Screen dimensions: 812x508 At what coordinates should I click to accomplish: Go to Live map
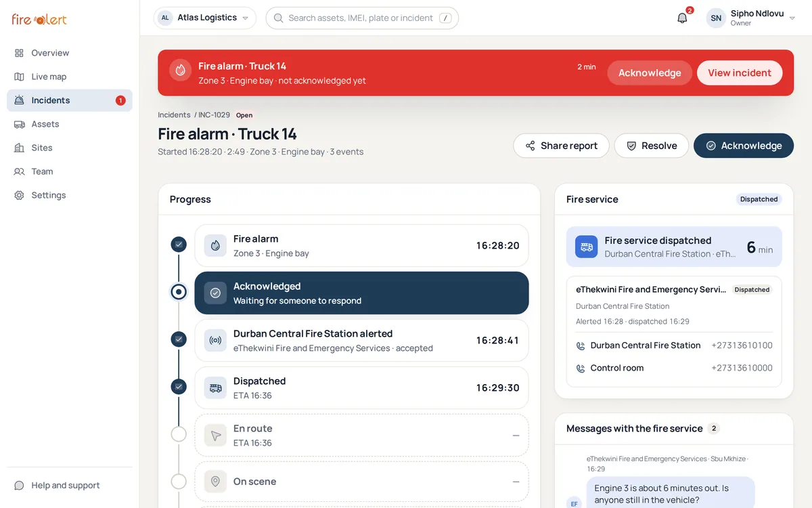(x=70, y=77)
